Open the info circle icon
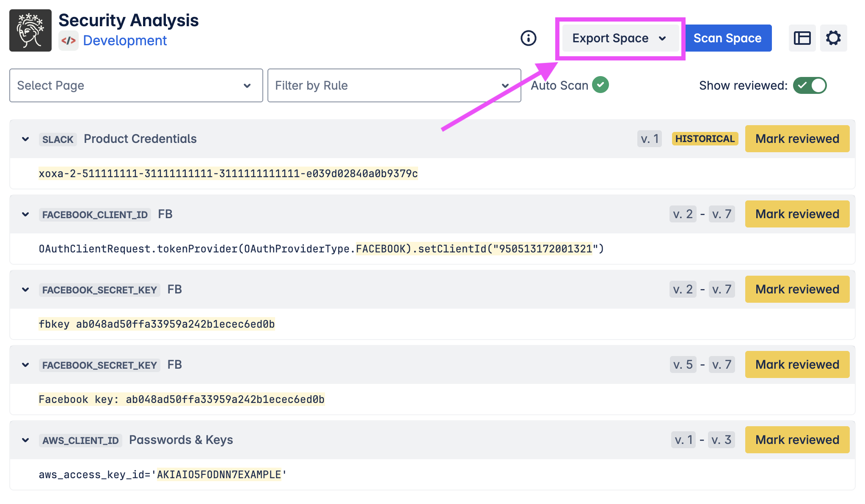865x504 pixels. click(x=528, y=38)
